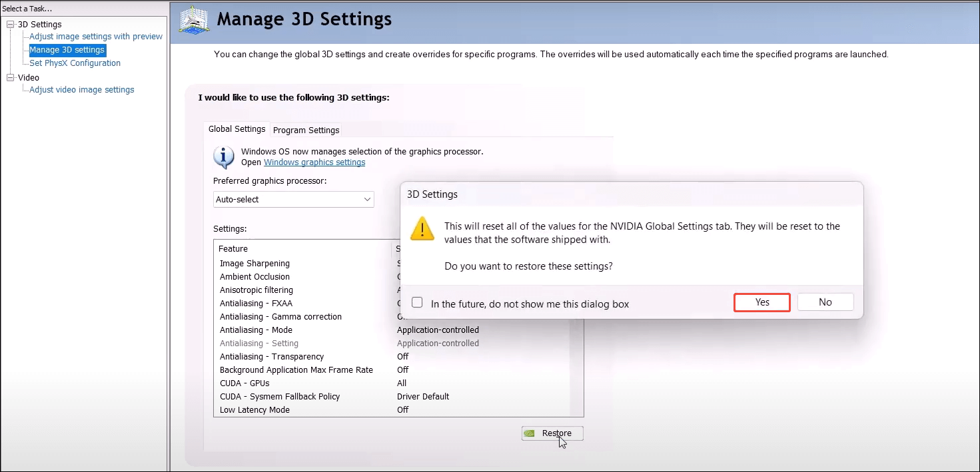The image size is (980, 472).
Task: Click the yellow warning icon in dialog
Action: (422, 228)
